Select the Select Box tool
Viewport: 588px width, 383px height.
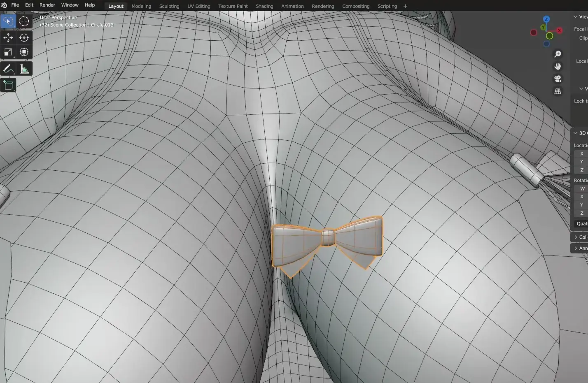point(8,21)
